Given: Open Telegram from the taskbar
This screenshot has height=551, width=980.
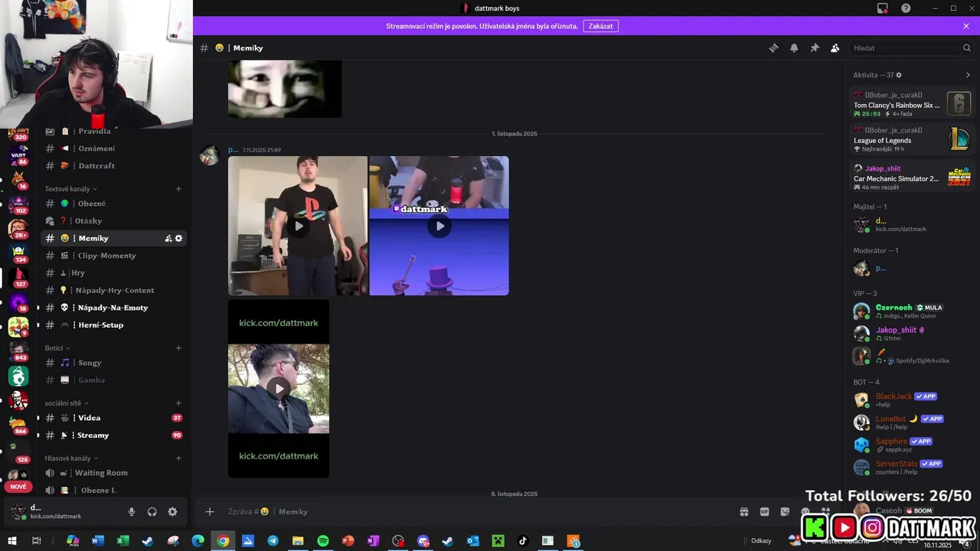Looking at the screenshot, I should pos(273,541).
